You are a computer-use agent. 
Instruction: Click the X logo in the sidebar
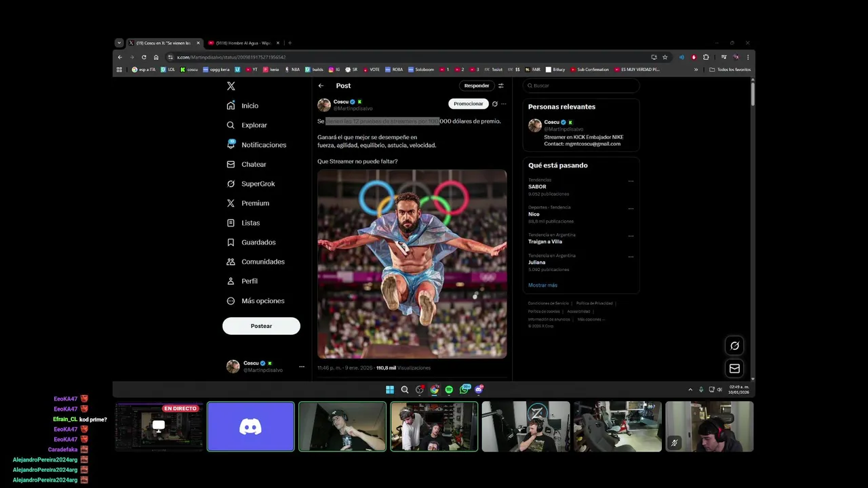click(231, 86)
